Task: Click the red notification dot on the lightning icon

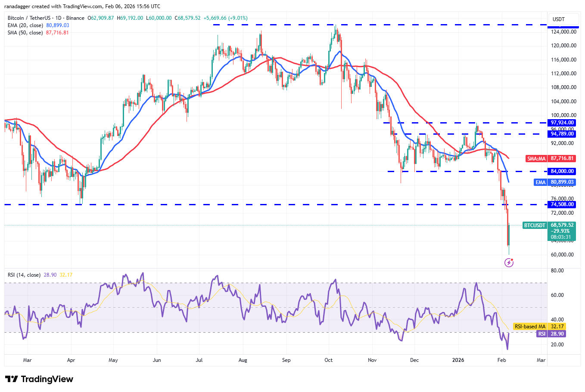Action: [512, 259]
